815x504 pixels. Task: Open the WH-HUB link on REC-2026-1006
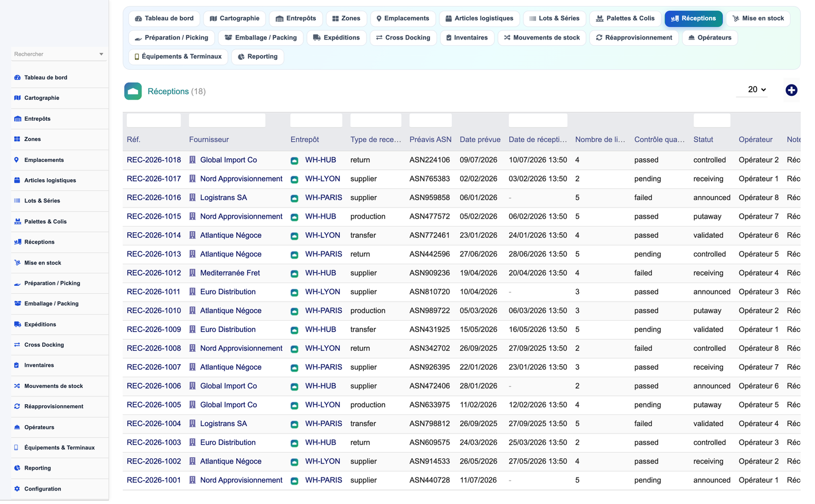pos(320,386)
